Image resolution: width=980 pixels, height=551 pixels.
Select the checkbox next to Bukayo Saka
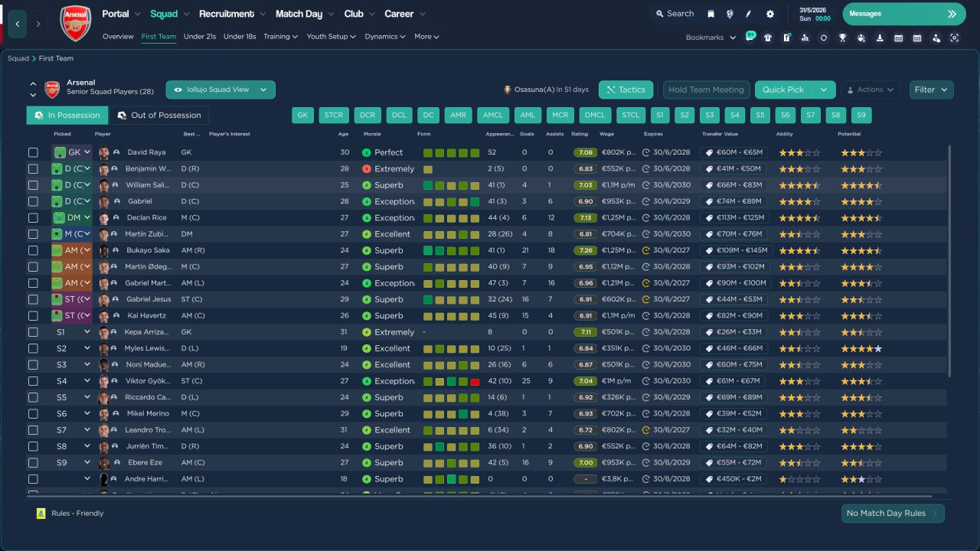(x=33, y=250)
